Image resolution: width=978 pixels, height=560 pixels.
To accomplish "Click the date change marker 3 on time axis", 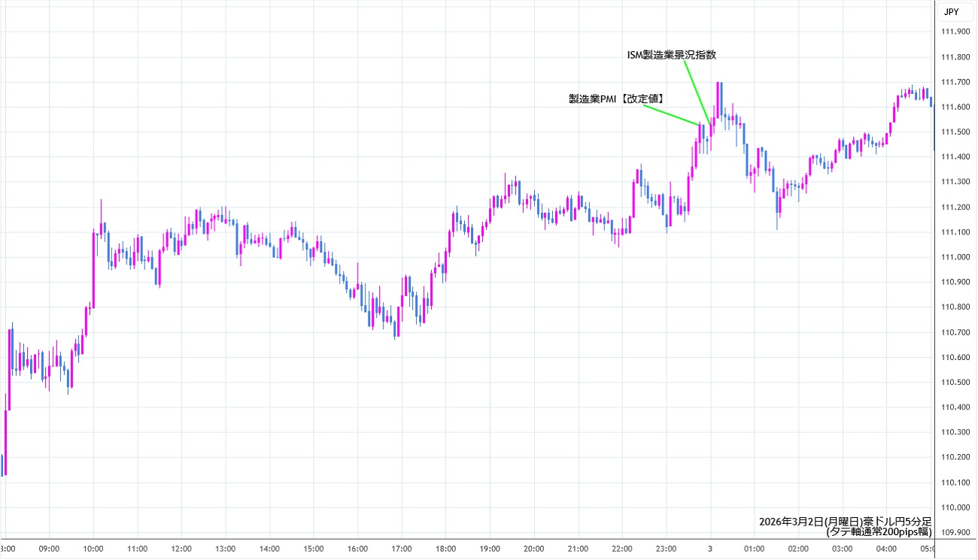I will [711, 549].
